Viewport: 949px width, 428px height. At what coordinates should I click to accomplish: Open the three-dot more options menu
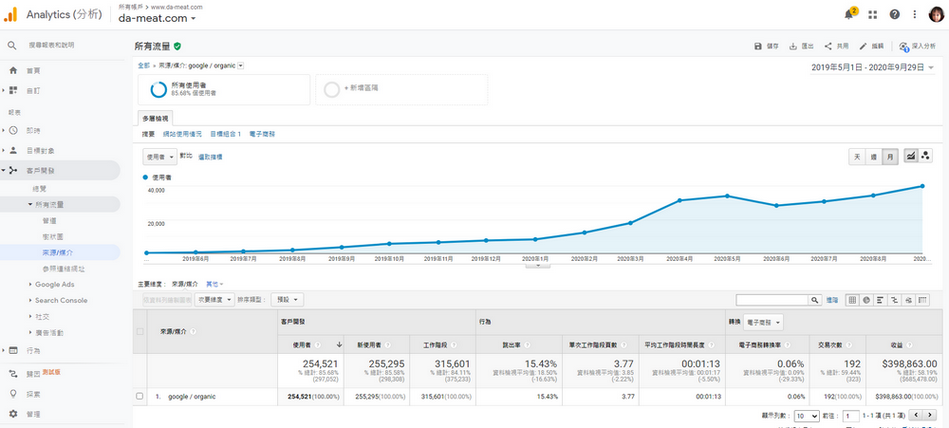tap(915, 15)
